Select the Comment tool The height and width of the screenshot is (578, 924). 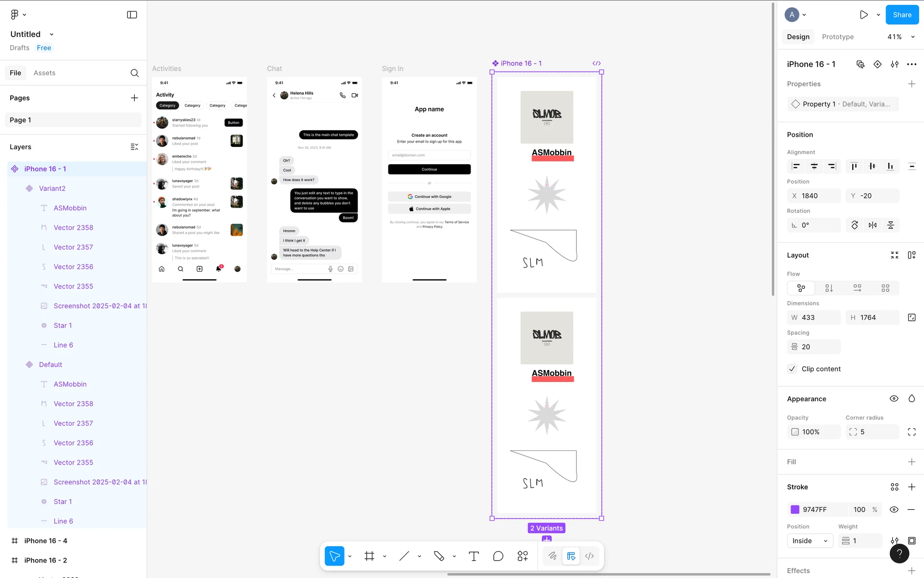498,556
